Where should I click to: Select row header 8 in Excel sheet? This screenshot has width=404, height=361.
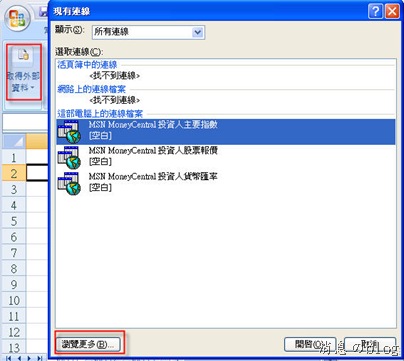point(14,268)
